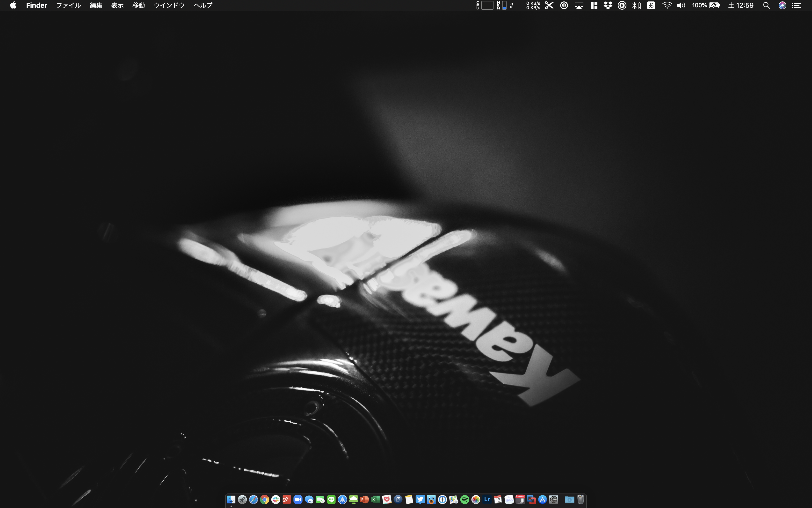Open the ヘルプ menu

pos(203,5)
